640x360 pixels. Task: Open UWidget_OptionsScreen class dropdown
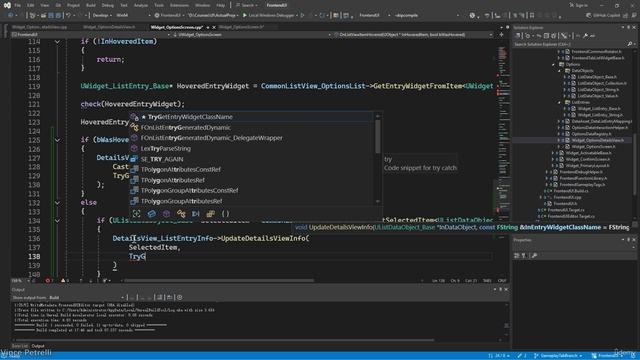click(251, 35)
